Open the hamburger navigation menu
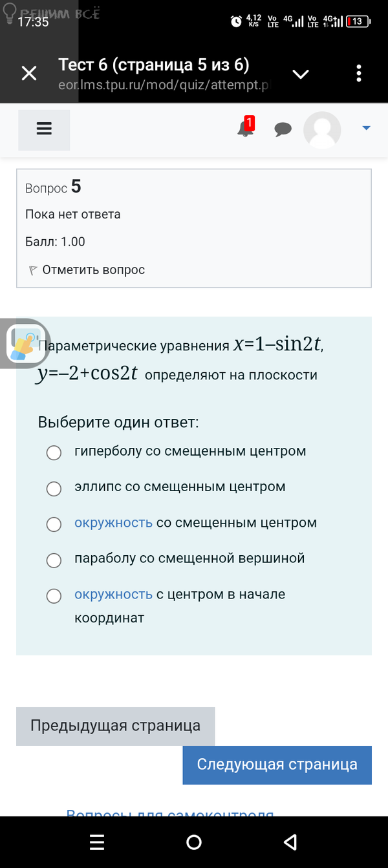Image resolution: width=388 pixels, height=868 pixels. coord(44,129)
